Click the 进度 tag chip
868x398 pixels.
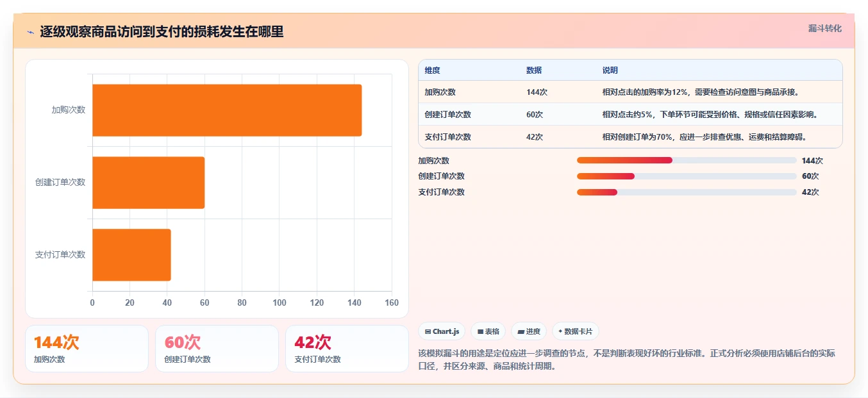coord(529,331)
